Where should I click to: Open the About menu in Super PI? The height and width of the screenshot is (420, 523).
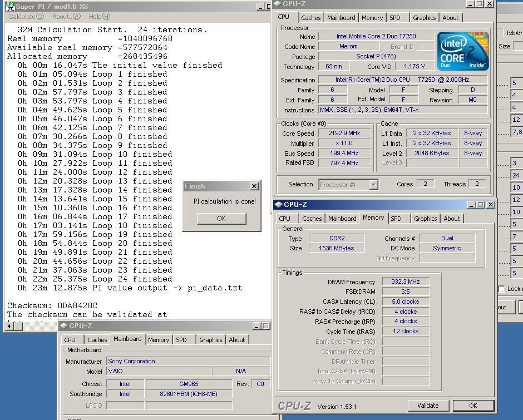pyautogui.click(x=66, y=17)
